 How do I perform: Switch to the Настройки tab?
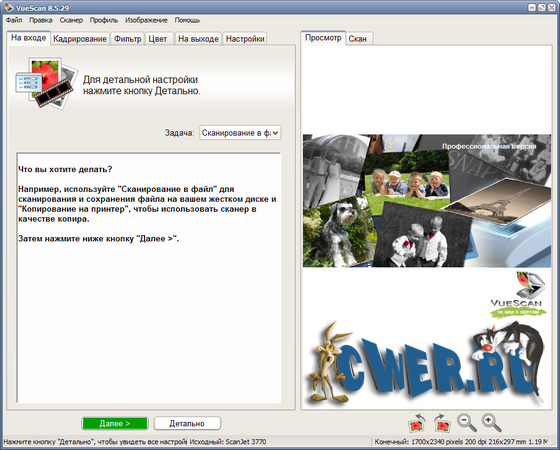(x=245, y=39)
